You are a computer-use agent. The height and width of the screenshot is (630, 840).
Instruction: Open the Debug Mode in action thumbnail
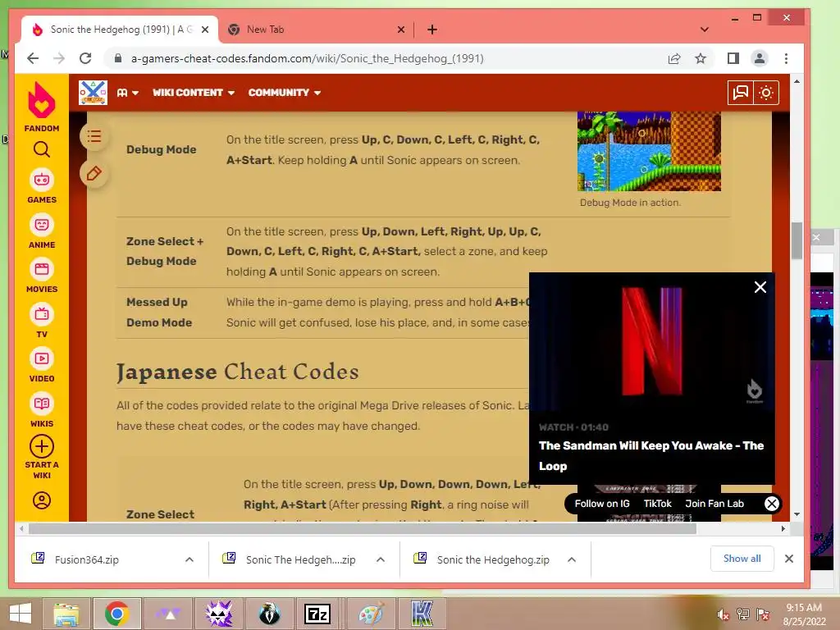point(649,151)
